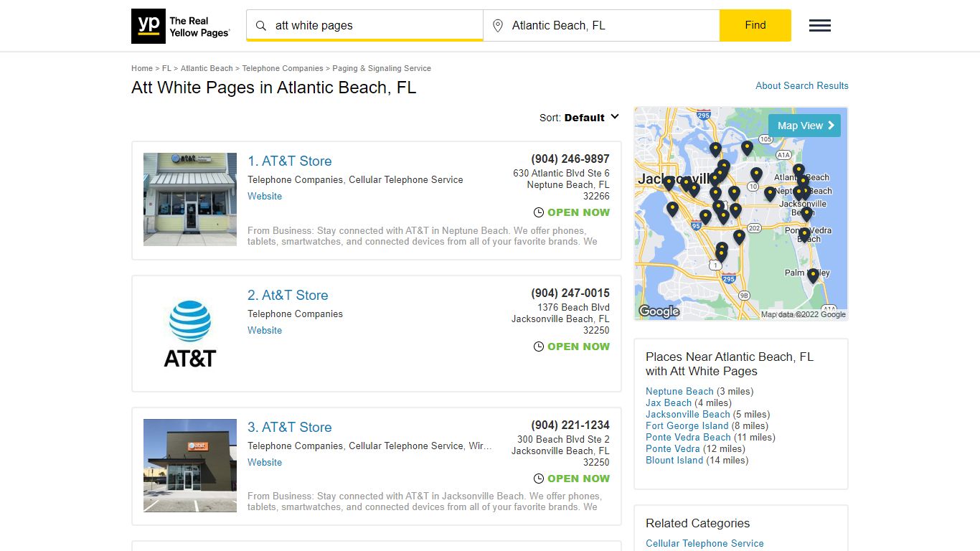Image resolution: width=980 pixels, height=551 pixels.
Task: Click address 300 Beach Blvd Ste 2
Action: click(563, 440)
